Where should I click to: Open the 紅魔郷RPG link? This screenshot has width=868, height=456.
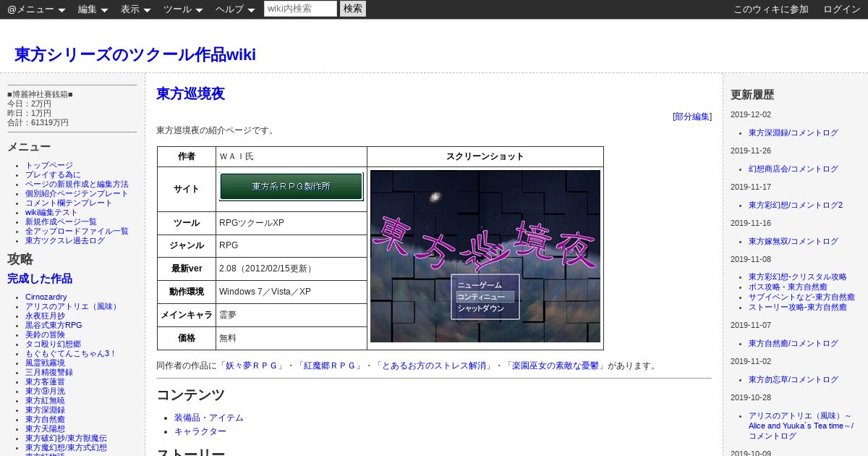click(x=331, y=366)
